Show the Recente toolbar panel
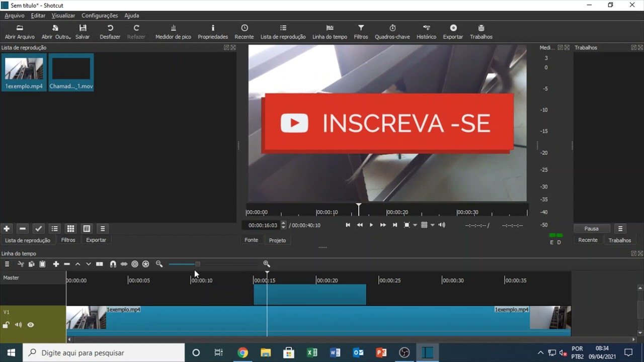644x362 pixels. coord(244,32)
